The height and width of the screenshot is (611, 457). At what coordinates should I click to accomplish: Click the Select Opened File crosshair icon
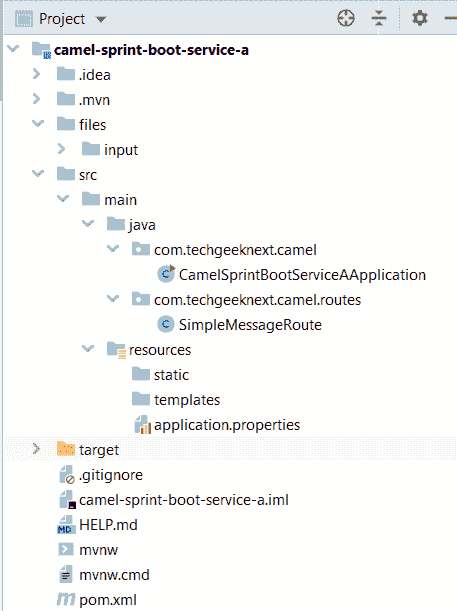tap(346, 18)
